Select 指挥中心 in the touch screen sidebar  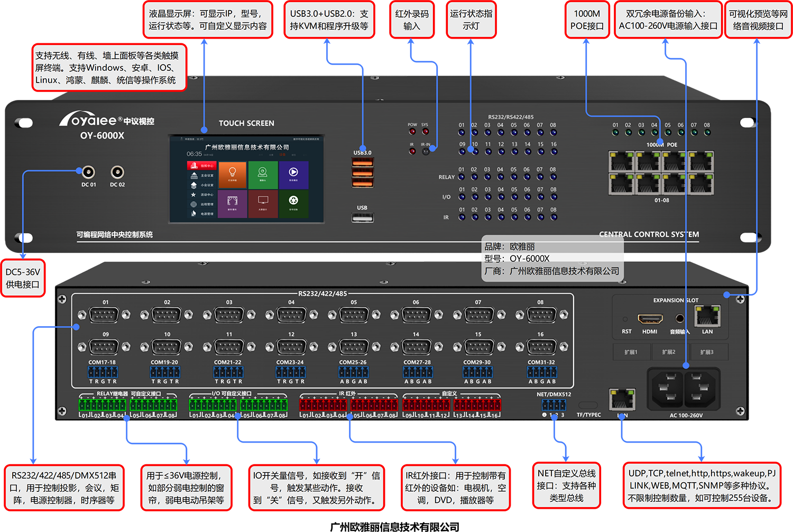pos(201,166)
